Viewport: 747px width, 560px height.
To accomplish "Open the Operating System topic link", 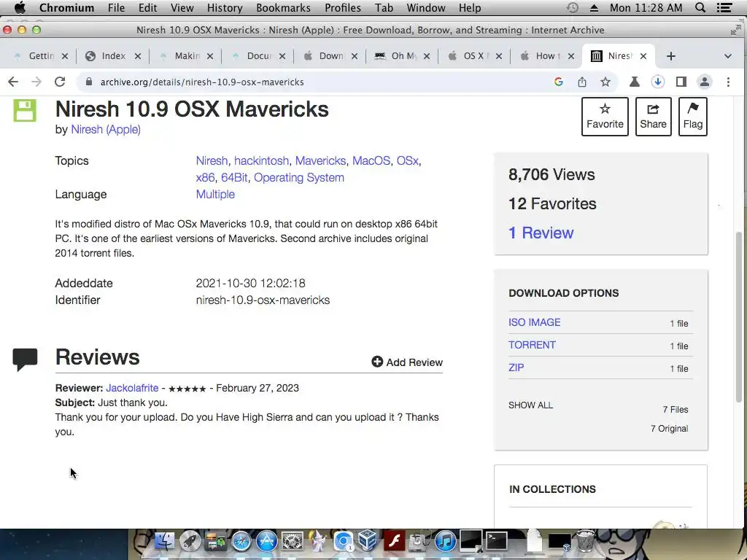I will coord(298,178).
